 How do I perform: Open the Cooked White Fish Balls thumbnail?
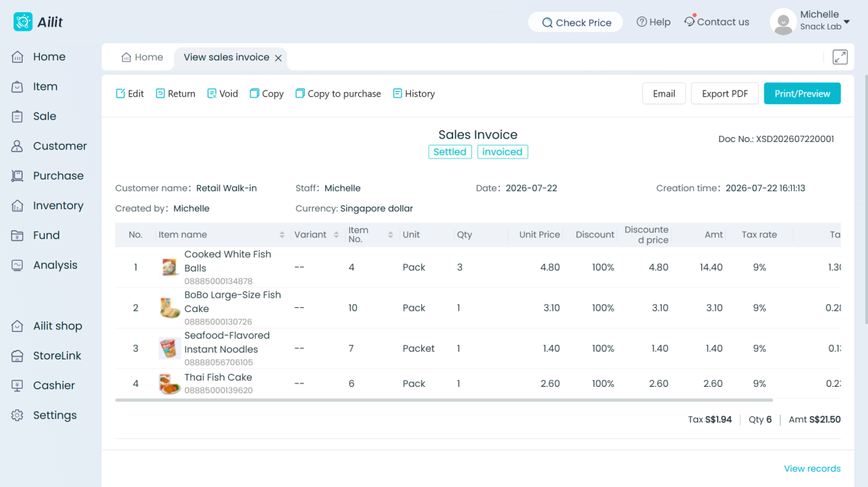169,268
